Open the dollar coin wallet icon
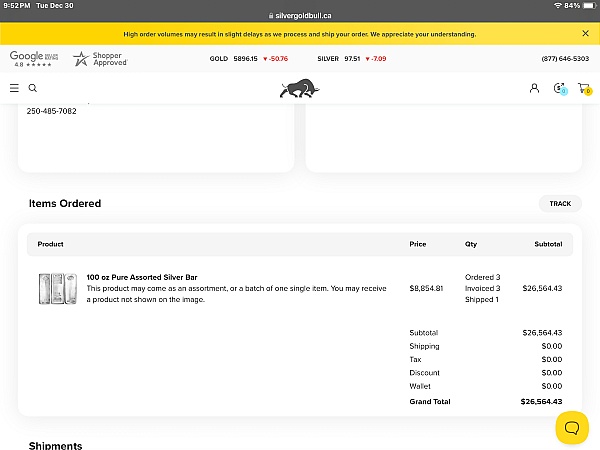This screenshot has width=600, height=450. [x=559, y=89]
